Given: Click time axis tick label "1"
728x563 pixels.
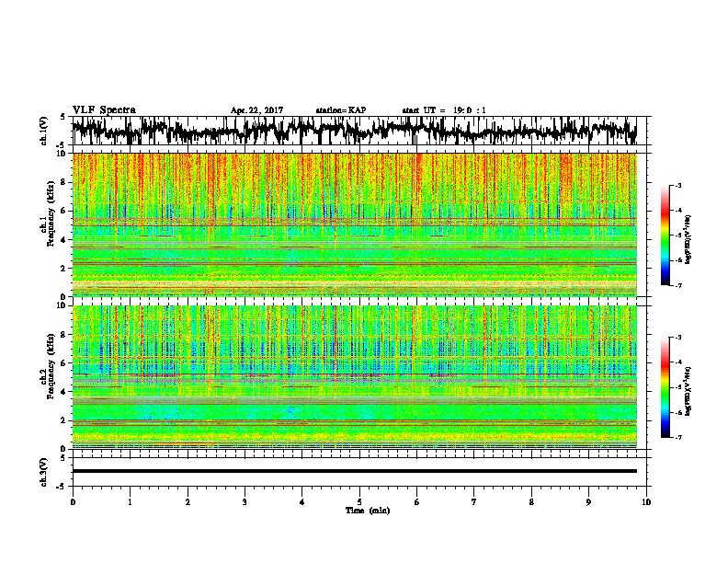Looking at the screenshot, I should click(131, 502).
